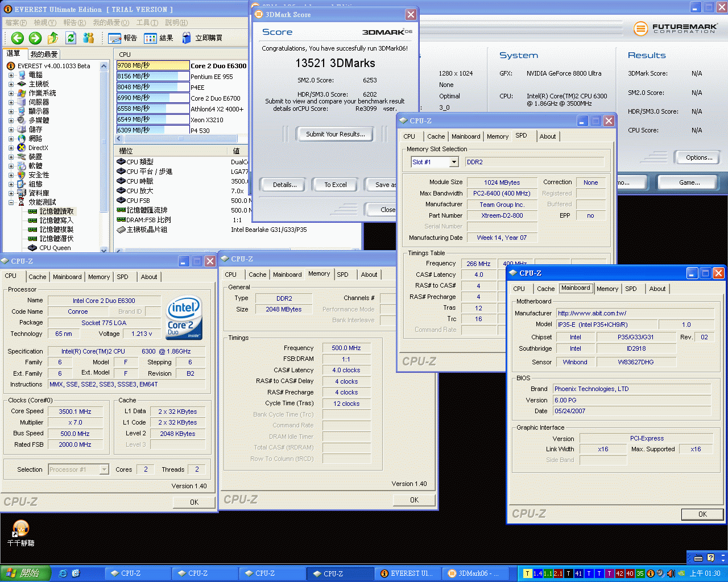Open 千千靜聽 desktop shortcut icon
The height and width of the screenshot is (582, 728).
pos(20,533)
